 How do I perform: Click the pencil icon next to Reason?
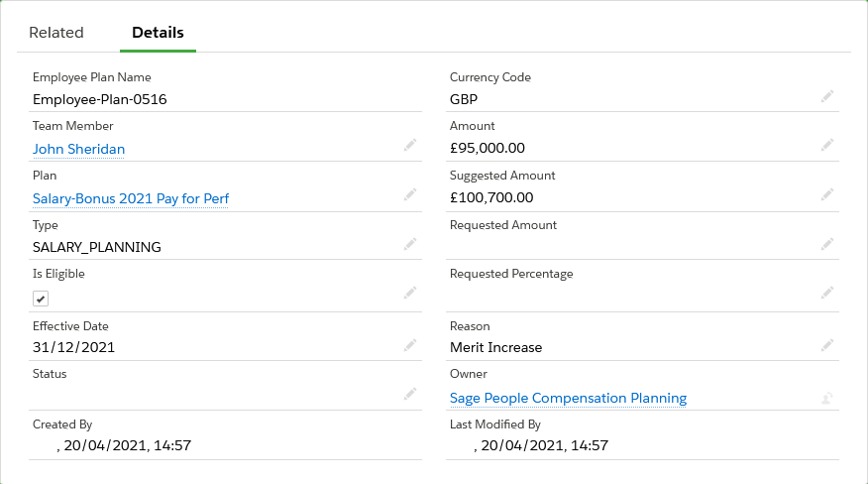click(x=826, y=345)
